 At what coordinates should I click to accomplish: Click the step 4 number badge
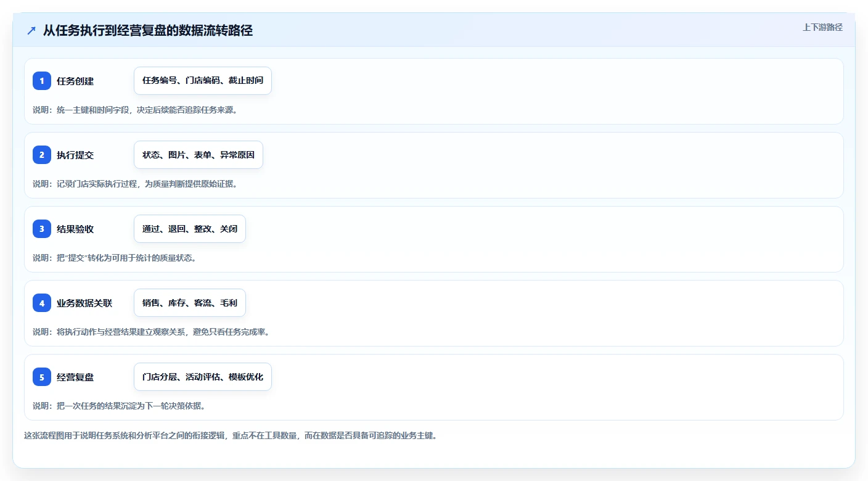click(x=42, y=303)
